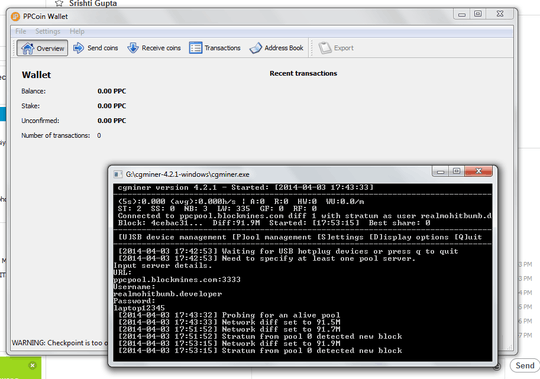The image size is (540, 379).
Task: Click the Receive coins download icon
Action: [x=133, y=48]
